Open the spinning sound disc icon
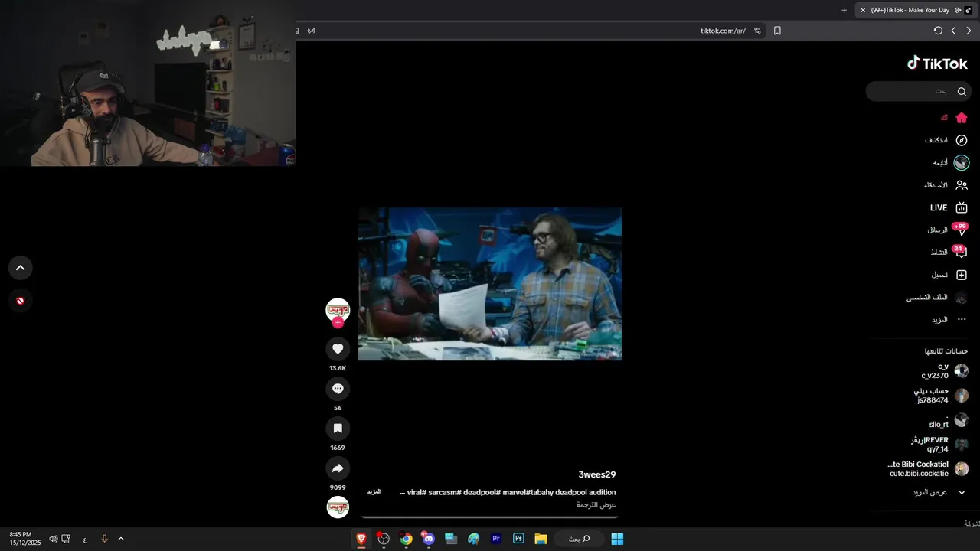Screen dimensions: 980x551 pos(338,507)
